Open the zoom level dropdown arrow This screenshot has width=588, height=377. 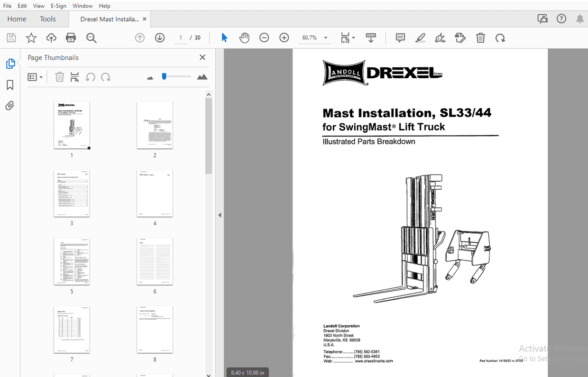point(326,38)
